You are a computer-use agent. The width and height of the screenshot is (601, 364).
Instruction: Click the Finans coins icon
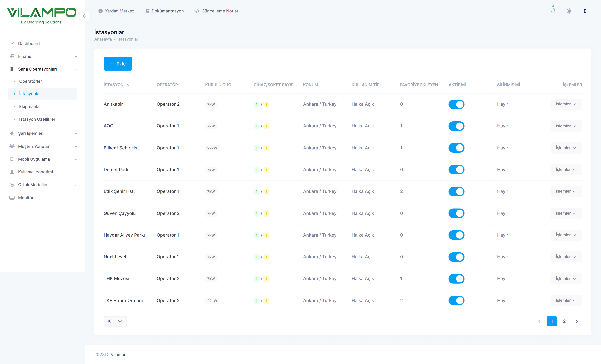click(12, 56)
